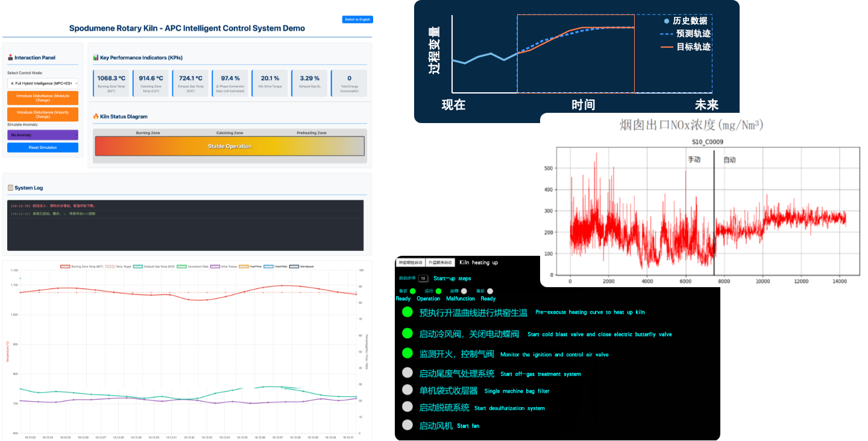This screenshot has height=441, width=868.
Task: Select the 升温顺序启动 tab
Action: pos(439,262)
